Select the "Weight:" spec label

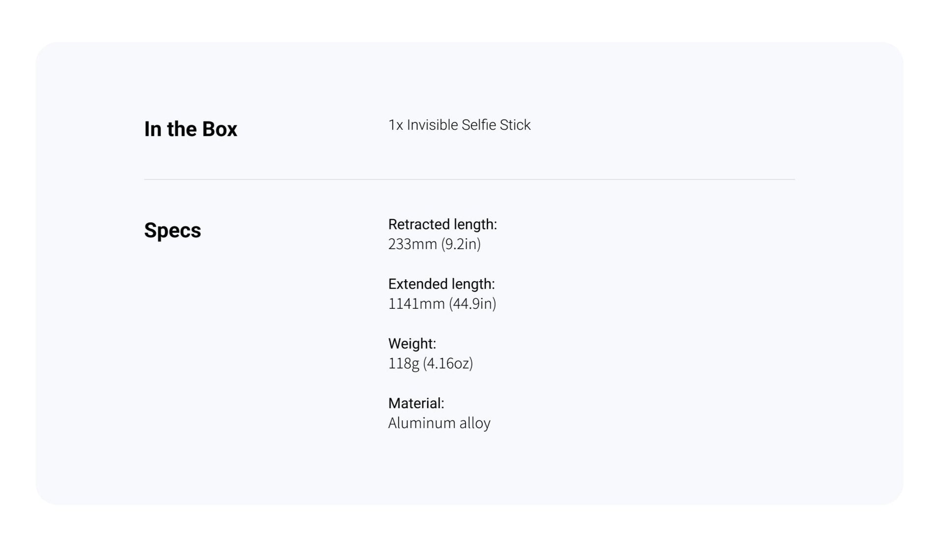(x=412, y=344)
